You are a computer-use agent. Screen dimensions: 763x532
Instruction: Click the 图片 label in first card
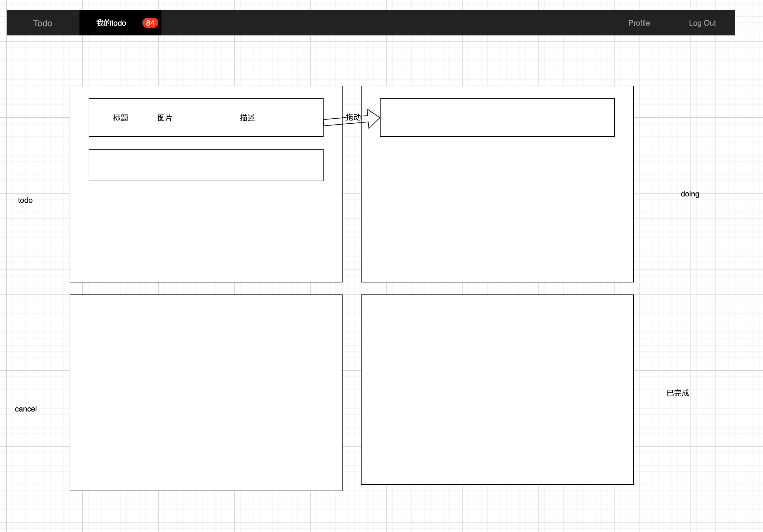pyautogui.click(x=165, y=118)
